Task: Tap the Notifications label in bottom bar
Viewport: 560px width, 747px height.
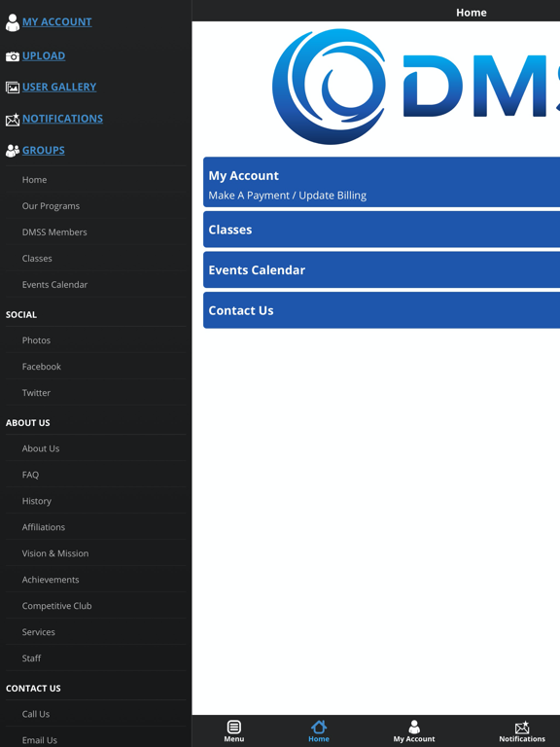Action: [x=522, y=739]
